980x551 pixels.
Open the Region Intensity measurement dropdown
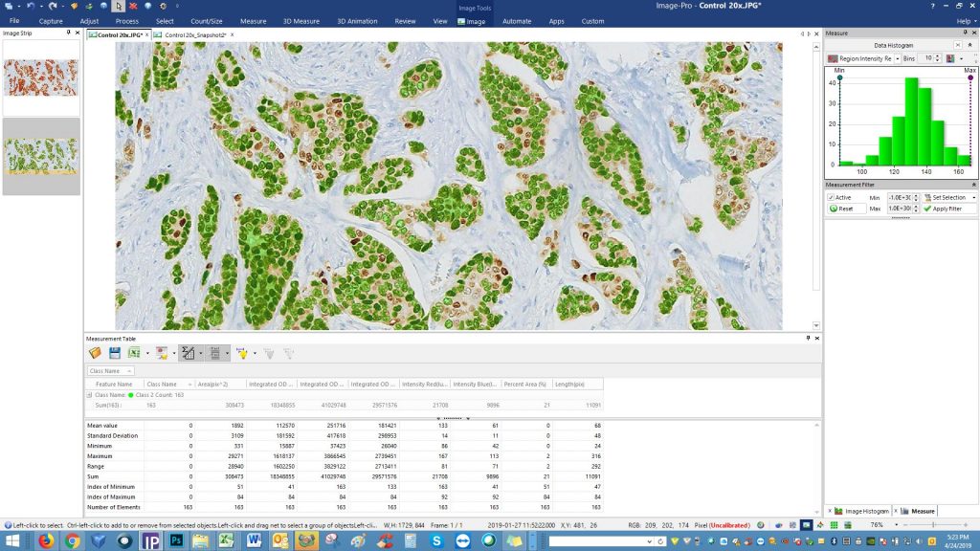[x=898, y=57]
